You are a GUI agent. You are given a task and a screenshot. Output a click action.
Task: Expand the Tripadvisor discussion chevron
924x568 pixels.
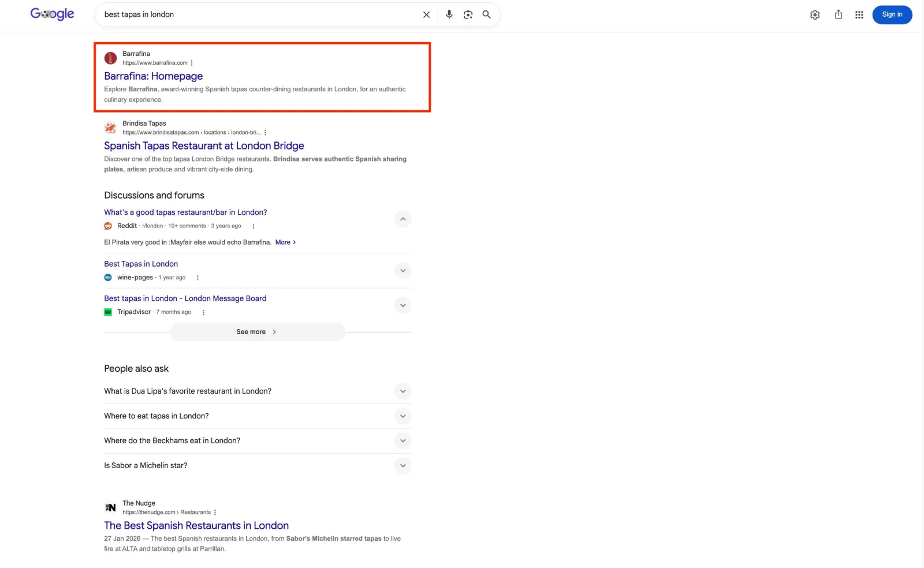pos(403,305)
